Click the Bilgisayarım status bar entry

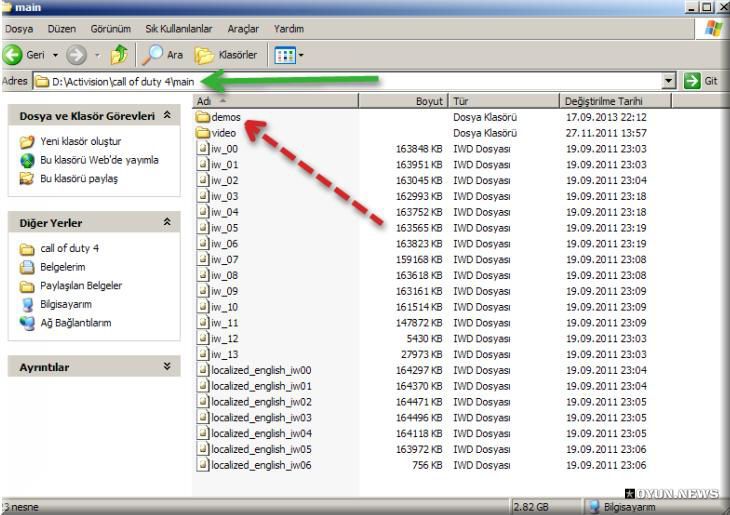click(x=622, y=507)
